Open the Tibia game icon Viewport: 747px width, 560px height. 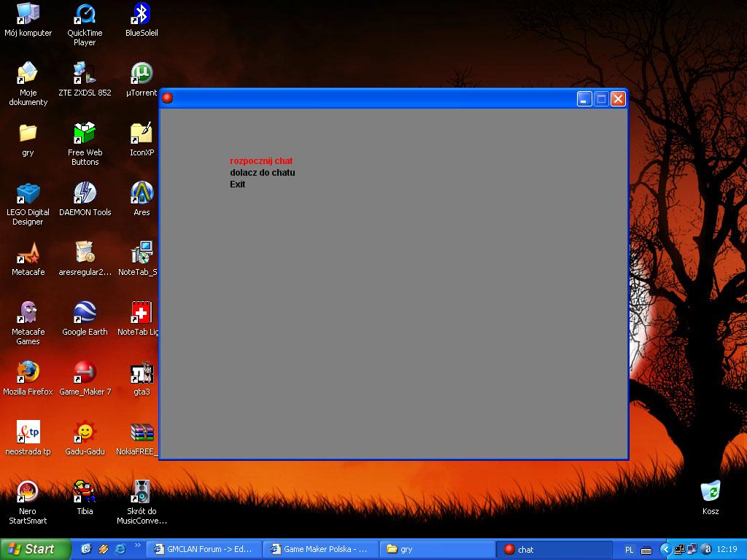85,492
